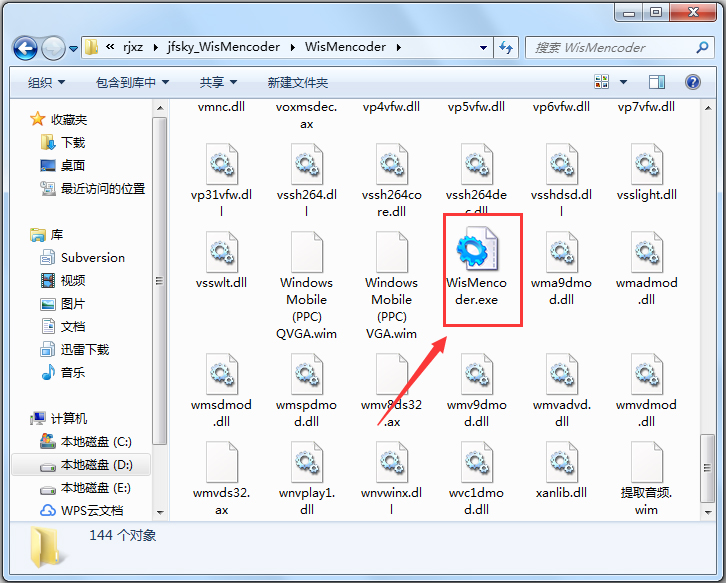
Task: Open 本地磁盘 (C:) drive
Action: [x=86, y=441]
